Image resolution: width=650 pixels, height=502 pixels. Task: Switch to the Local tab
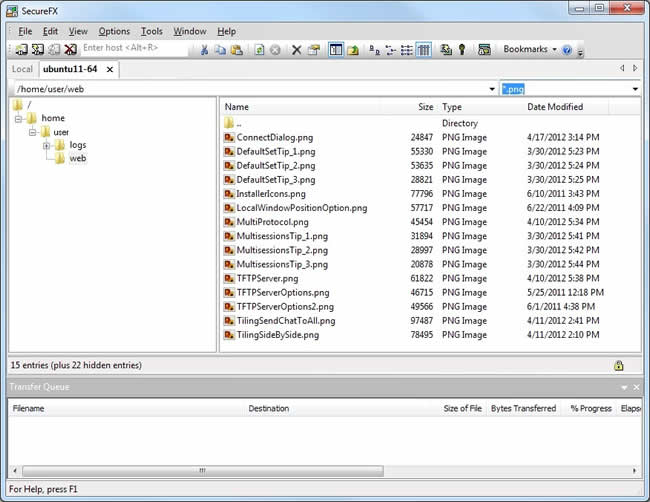22,69
